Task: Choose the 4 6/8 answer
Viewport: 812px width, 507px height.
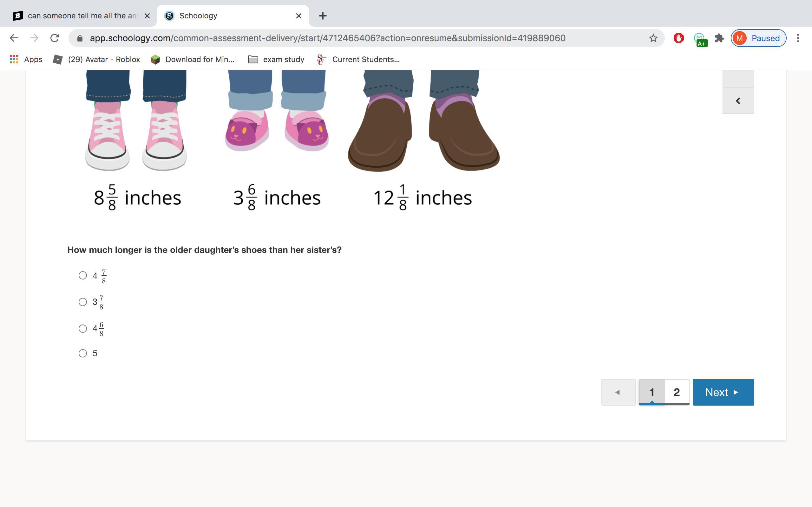Action: point(82,329)
